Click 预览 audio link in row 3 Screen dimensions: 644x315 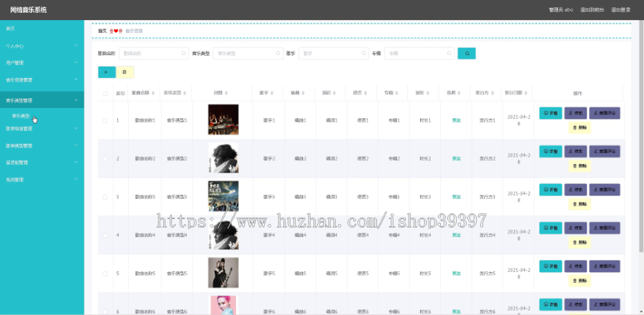(x=457, y=197)
